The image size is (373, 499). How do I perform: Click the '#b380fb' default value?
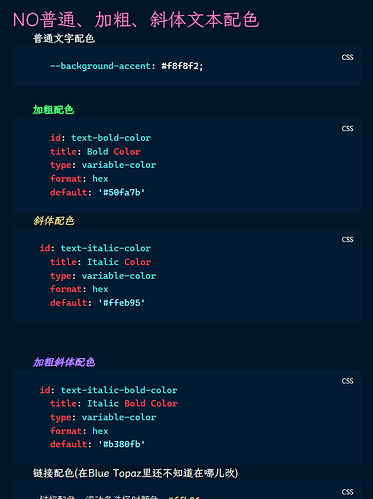point(122,444)
